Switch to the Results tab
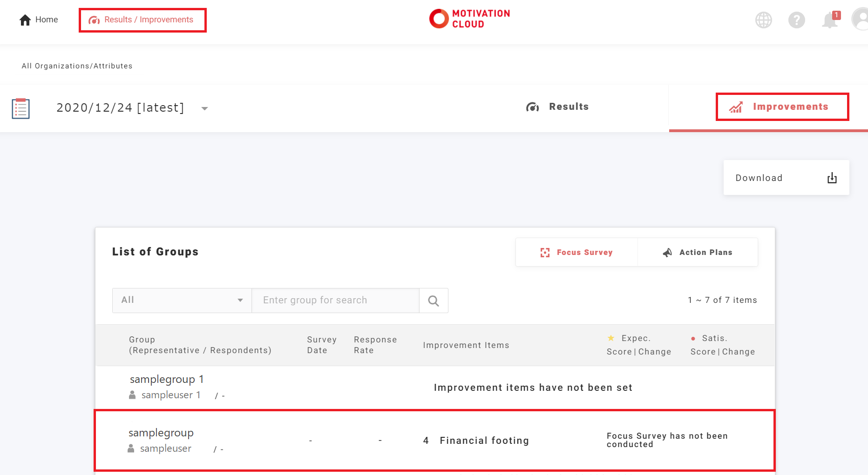 pyautogui.click(x=557, y=107)
